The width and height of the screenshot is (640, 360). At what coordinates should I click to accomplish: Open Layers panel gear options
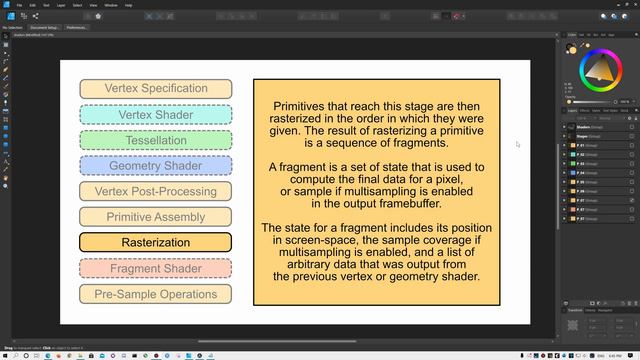point(629,118)
